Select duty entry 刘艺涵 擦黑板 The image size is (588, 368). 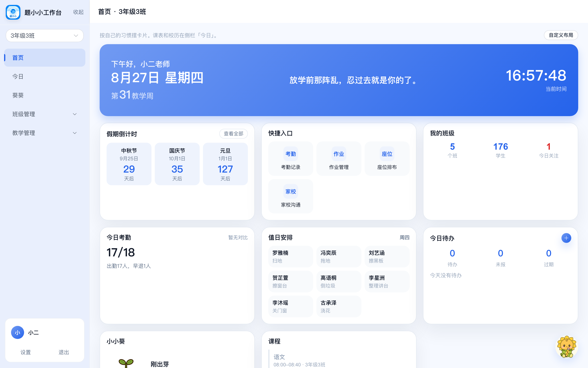pyautogui.click(x=387, y=257)
